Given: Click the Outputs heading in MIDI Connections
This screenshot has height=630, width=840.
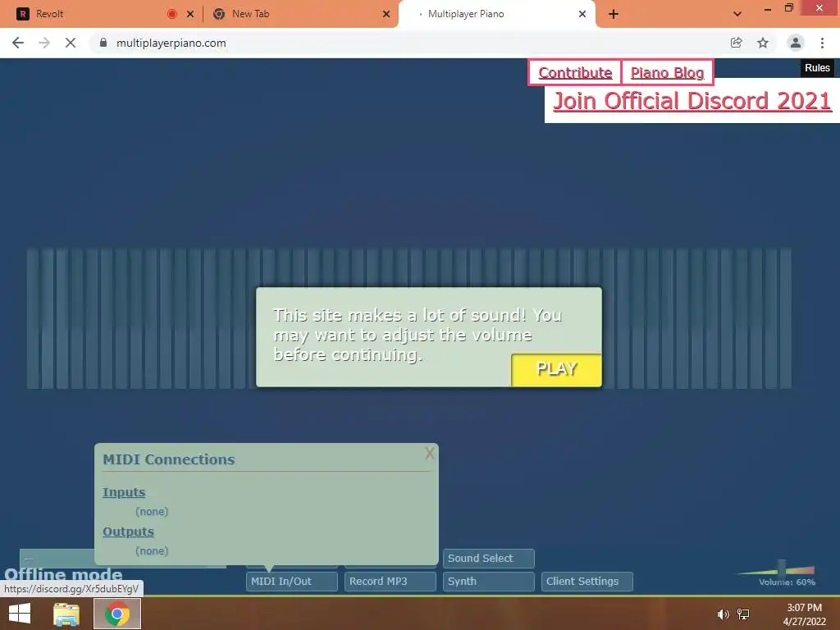Looking at the screenshot, I should 128,532.
